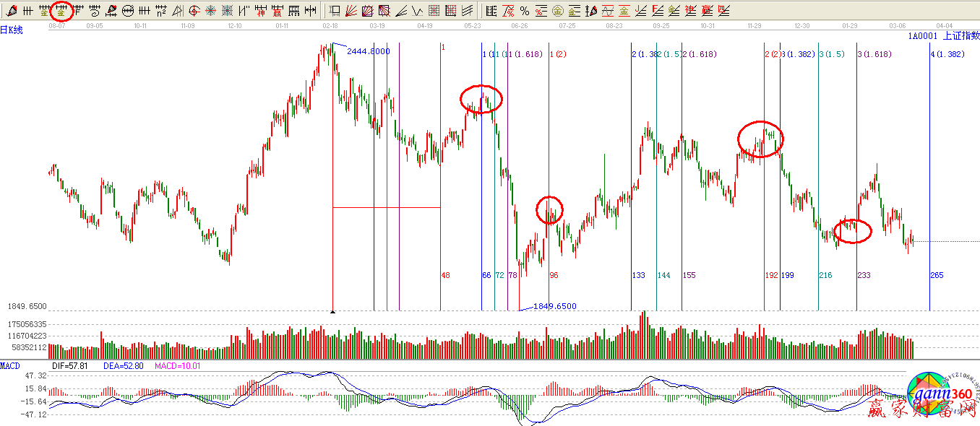Click the red-circled gold 金 time cycle tool
The image size is (980, 426).
tap(61, 11)
